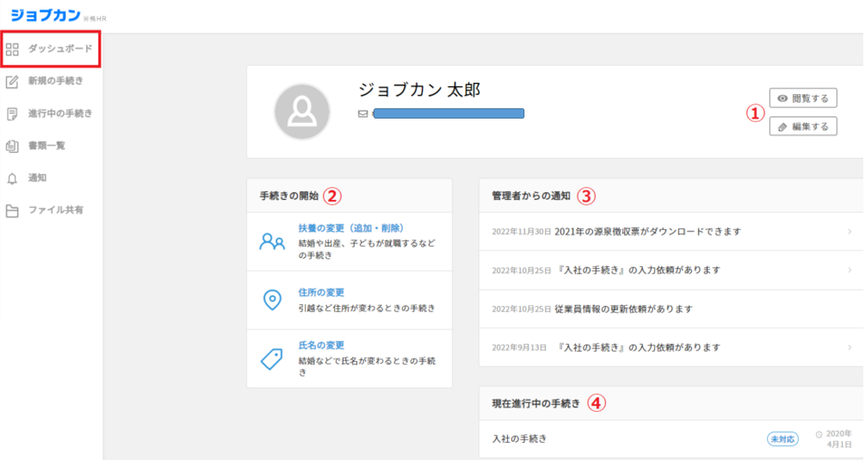Viewport: 868px width, 464px height.
Task: Select 進行中の手続き in the sidebar menu
Action: [60, 114]
